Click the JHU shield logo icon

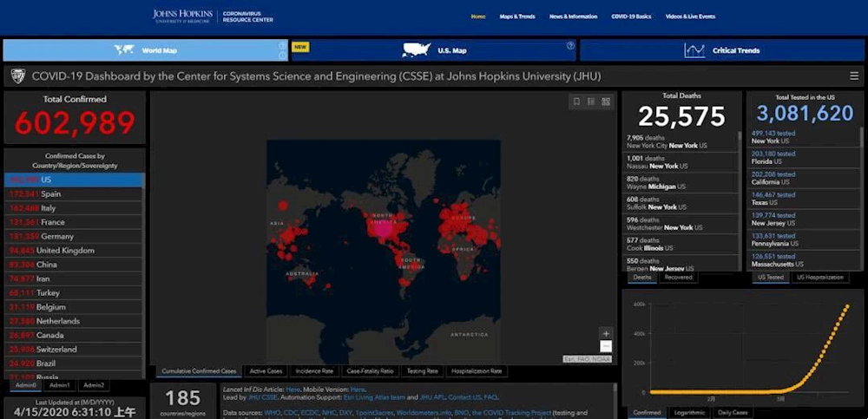point(16,76)
